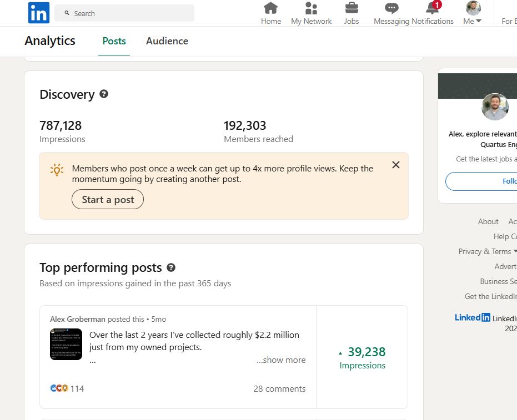Screen dimensions: 517x420
Task: Open the Jobs briefcase icon
Action: [x=352, y=8]
